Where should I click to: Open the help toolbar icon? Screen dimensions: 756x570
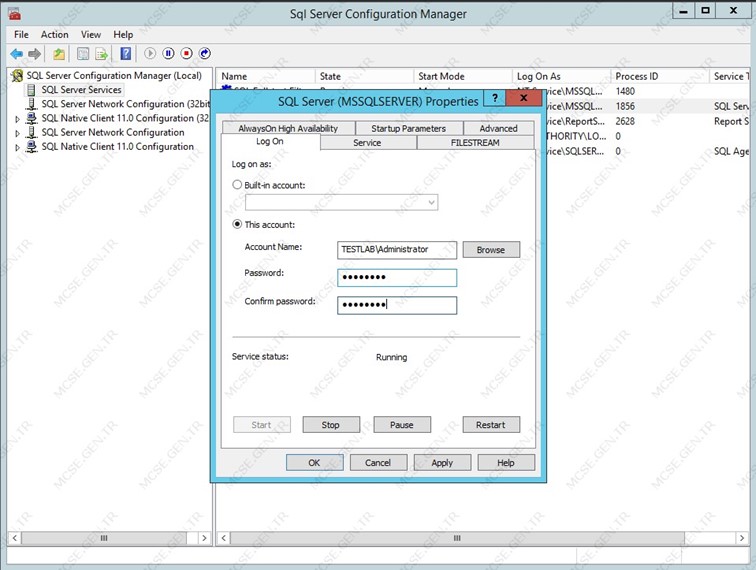click(x=125, y=54)
